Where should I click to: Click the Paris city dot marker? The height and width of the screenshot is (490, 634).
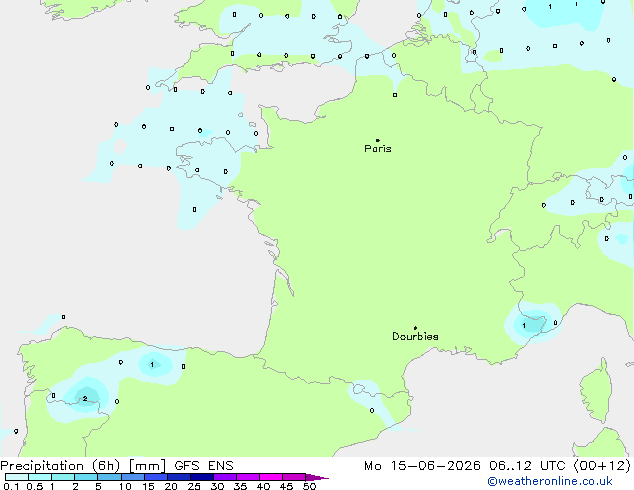(378, 140)
